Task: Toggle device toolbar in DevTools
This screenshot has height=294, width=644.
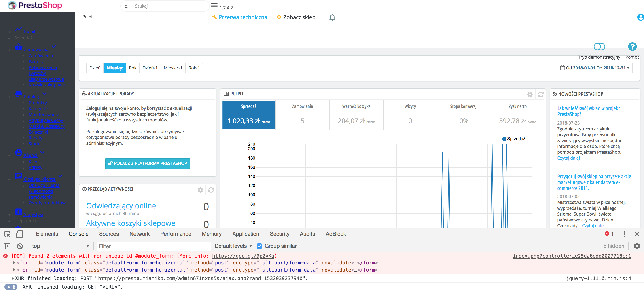Action: pos(19,234)
